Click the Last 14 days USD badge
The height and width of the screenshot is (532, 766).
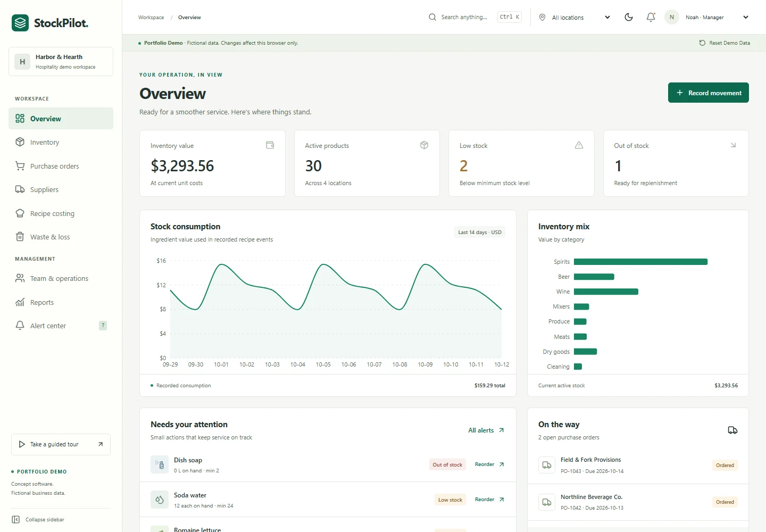480,232
